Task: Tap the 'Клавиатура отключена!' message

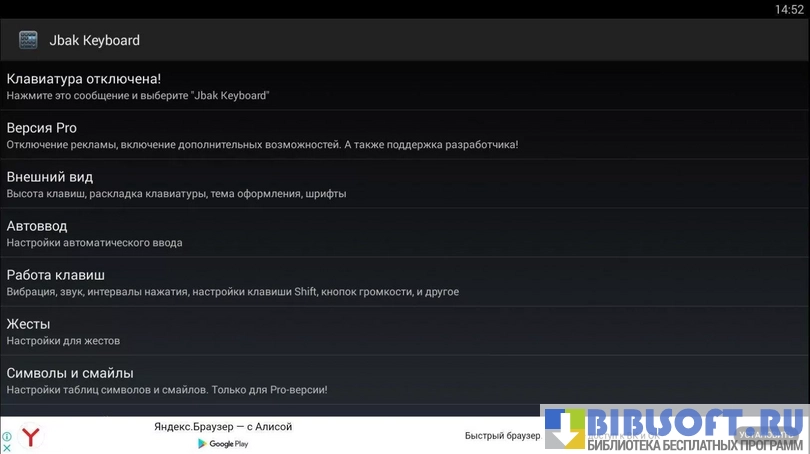Action: pos(84,78)
